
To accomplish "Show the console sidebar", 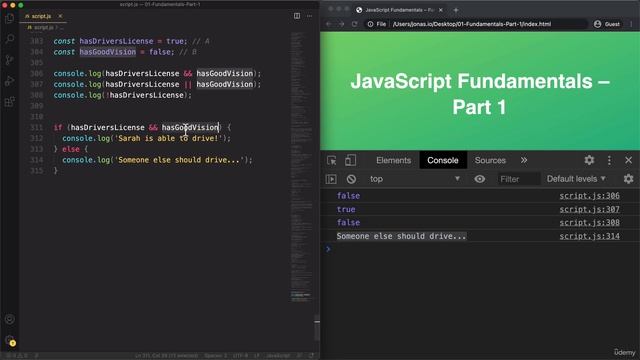I will tap(331, 179).
